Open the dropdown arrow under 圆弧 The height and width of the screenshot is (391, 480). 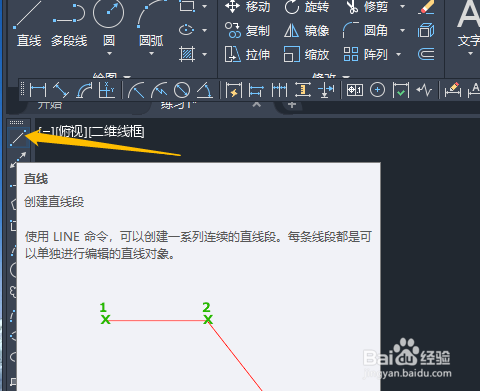click(151, 53)
